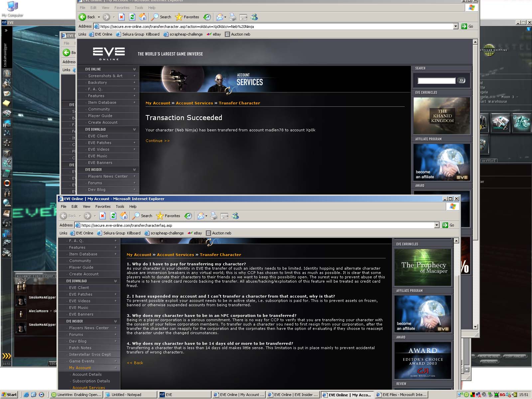The height and width of the screenshot is (399, 532).
Task: Click the EVE site search text field
Action: tap(436, 80)
